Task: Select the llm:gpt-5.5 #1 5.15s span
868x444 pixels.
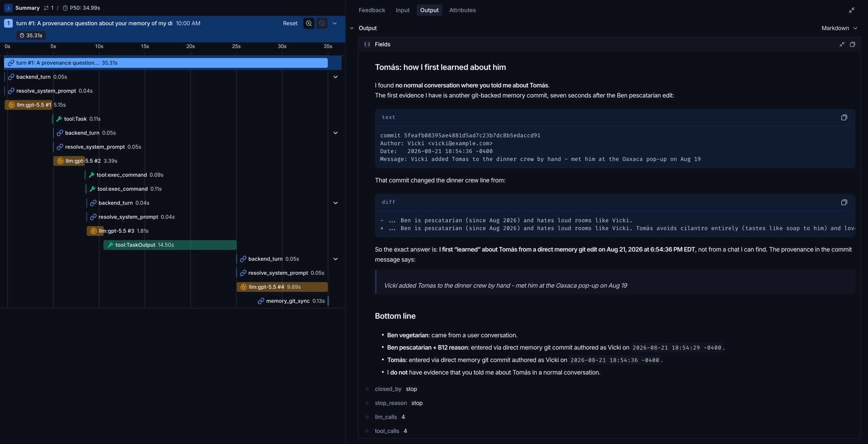Action: [28, 105]
